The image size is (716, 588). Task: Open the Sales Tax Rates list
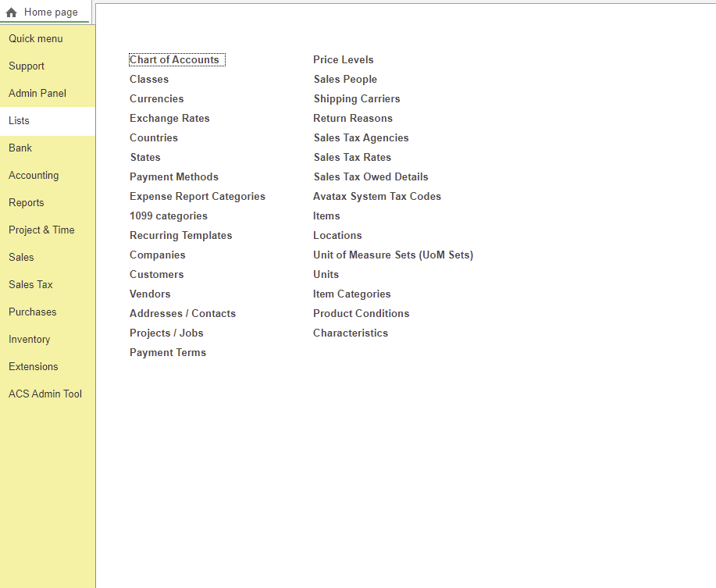click(x=352, y=158)
